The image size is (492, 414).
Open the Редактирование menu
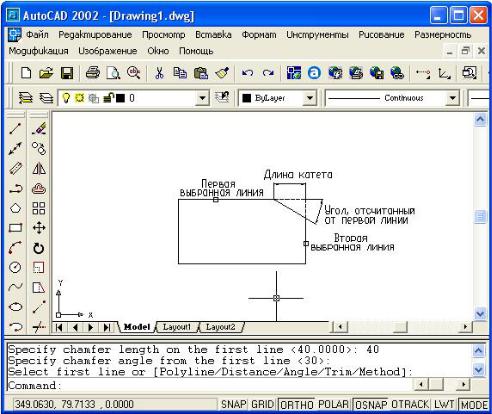[x=95, y=35]
